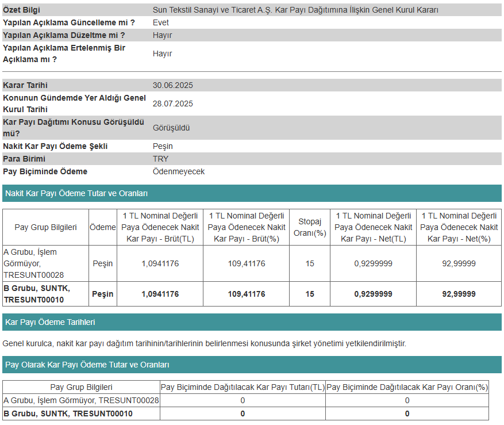Click 'Hayır' next to Ertelenmiş Bir Açıklama
This screenshot has width=504, height=425.
pos(162,53)
